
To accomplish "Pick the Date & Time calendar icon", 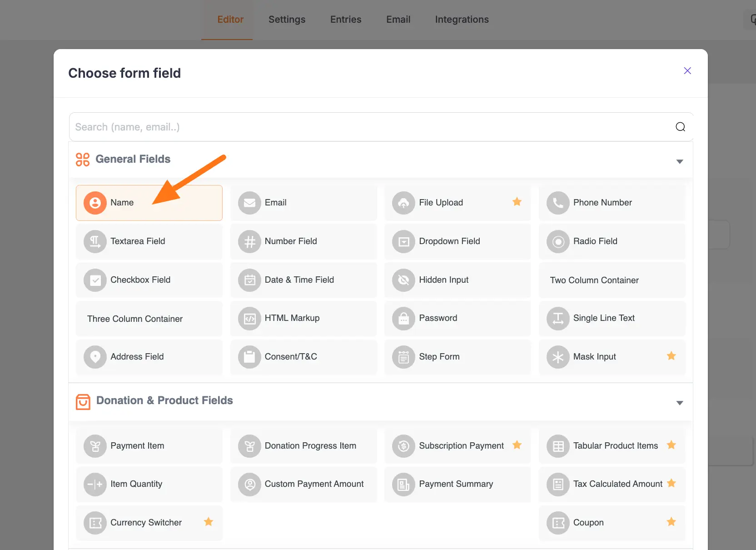I will pos(249,280).
